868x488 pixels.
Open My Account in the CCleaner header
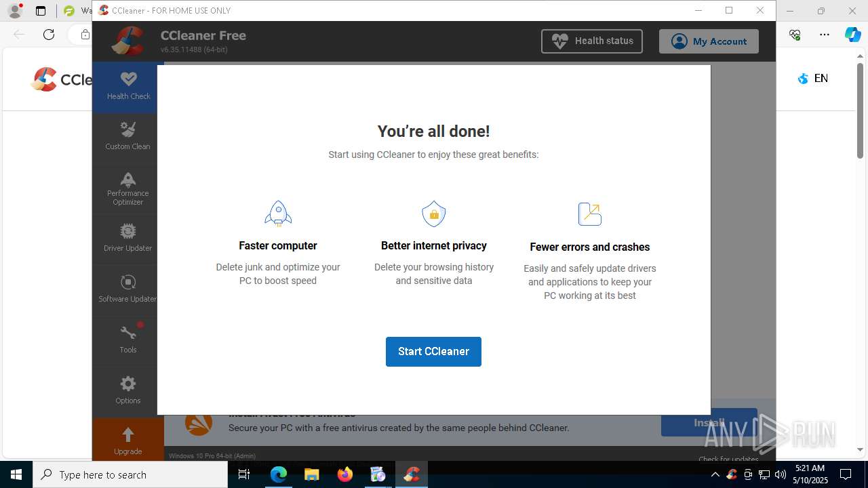[x=709, y=41]
